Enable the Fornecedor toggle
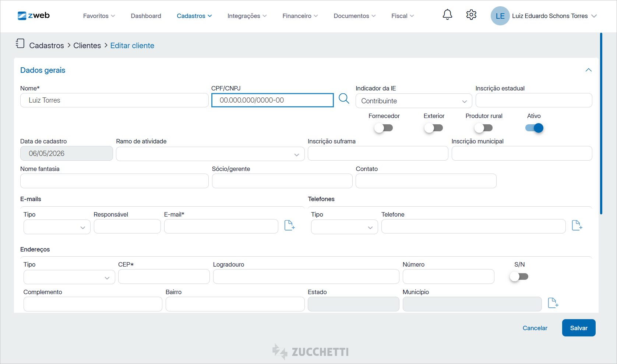The width and height of the screenshot is (617, 364). coord(384,128)
